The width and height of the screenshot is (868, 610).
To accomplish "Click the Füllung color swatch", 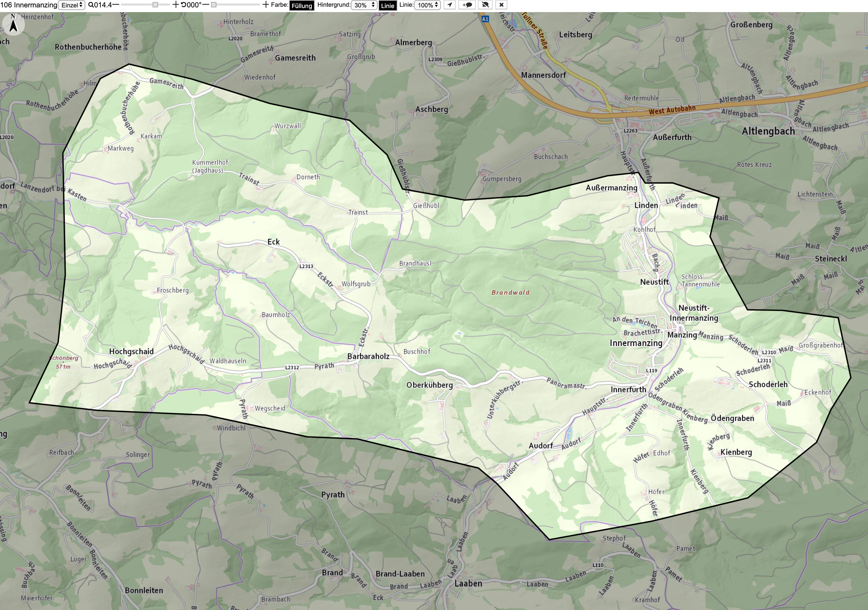I will coord(302,5).
